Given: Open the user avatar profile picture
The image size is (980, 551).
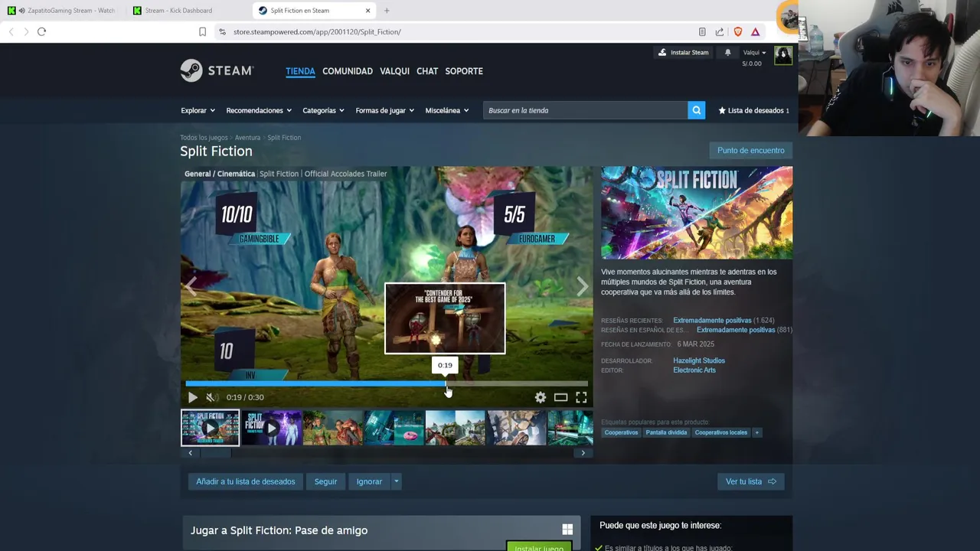Looking at the screenshot, I should pos(782,56).
